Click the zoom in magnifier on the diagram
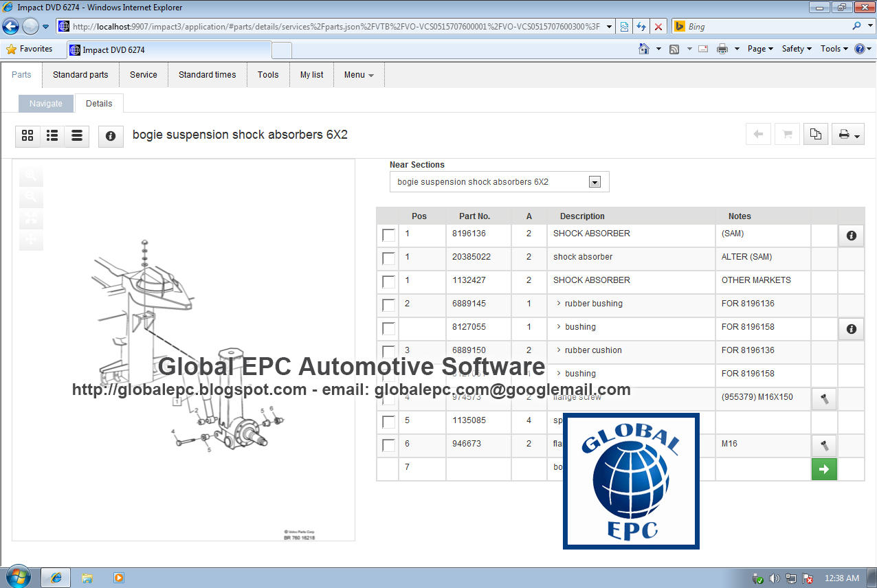Image resolution: width=877 pixels, height=588 pixels. (30, 175)
